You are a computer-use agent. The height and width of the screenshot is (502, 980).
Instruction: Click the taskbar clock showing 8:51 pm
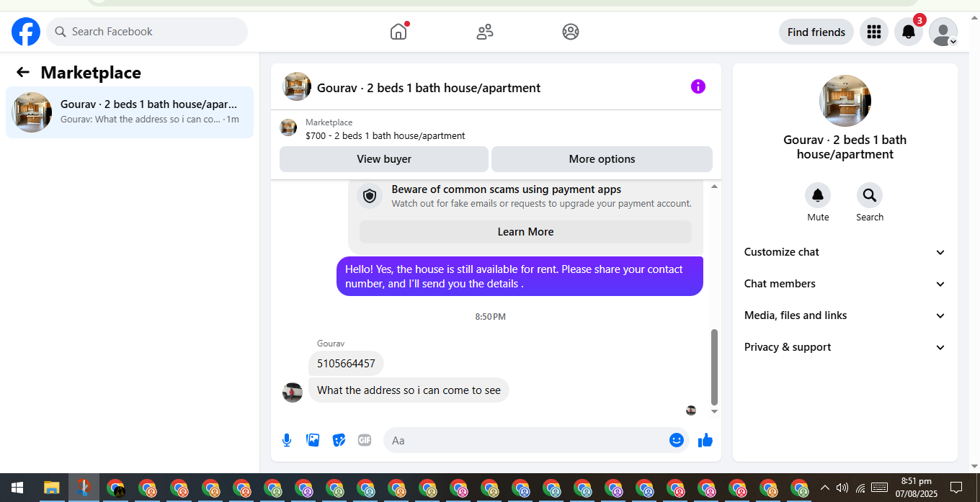coord(916,488)
